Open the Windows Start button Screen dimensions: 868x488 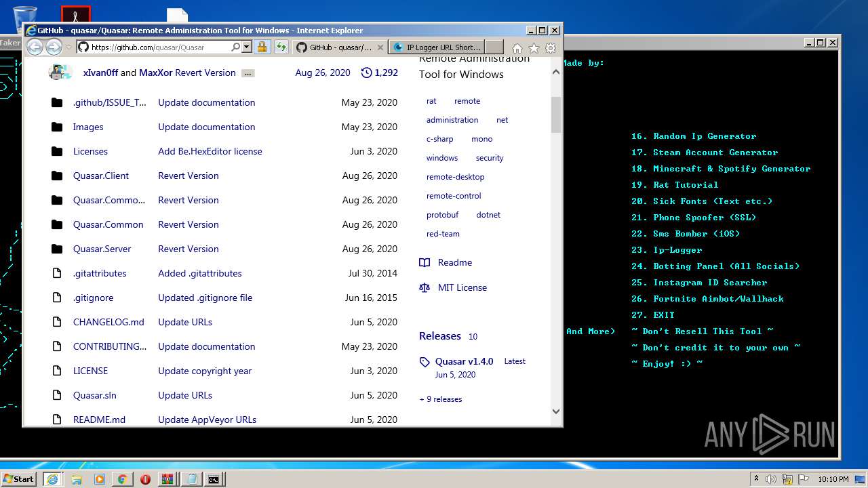point(18,479)
